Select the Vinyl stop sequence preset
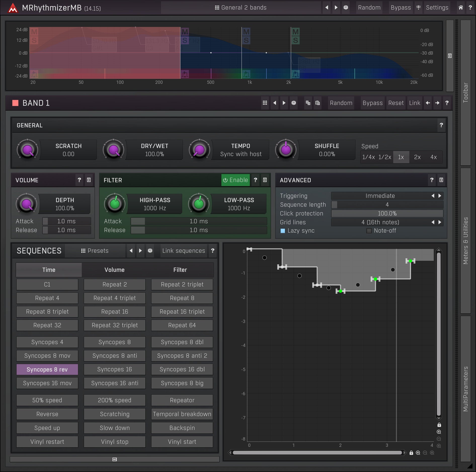This screenshot has width=476, height=472. click(x=114, y=442)
